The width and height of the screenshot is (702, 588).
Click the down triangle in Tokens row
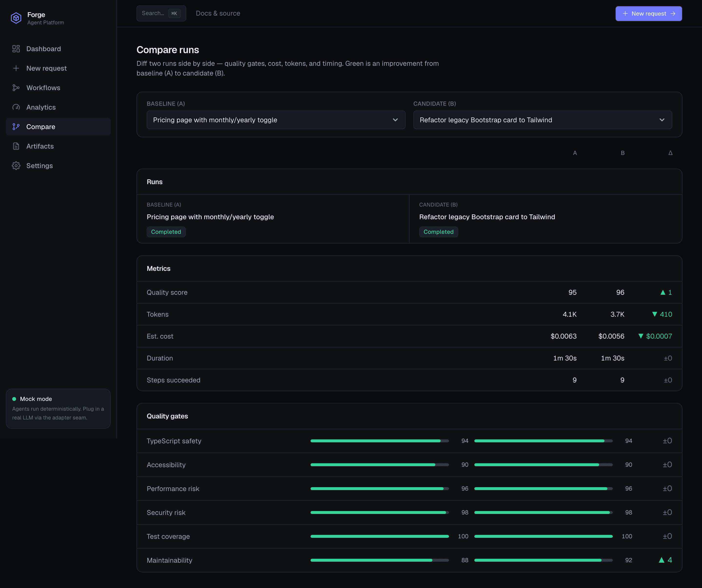(654, 314)
